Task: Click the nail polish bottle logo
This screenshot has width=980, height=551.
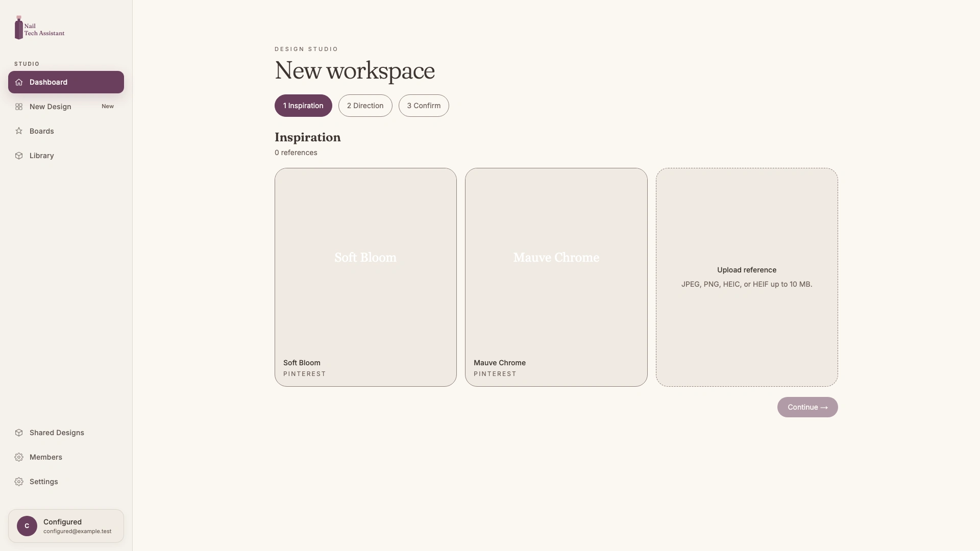Action: (19, 28)
